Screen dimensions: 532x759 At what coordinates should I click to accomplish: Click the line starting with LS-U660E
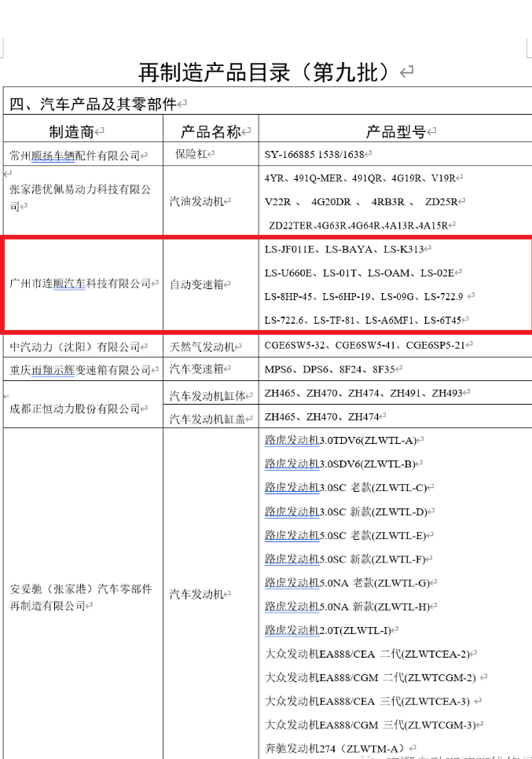359,273
